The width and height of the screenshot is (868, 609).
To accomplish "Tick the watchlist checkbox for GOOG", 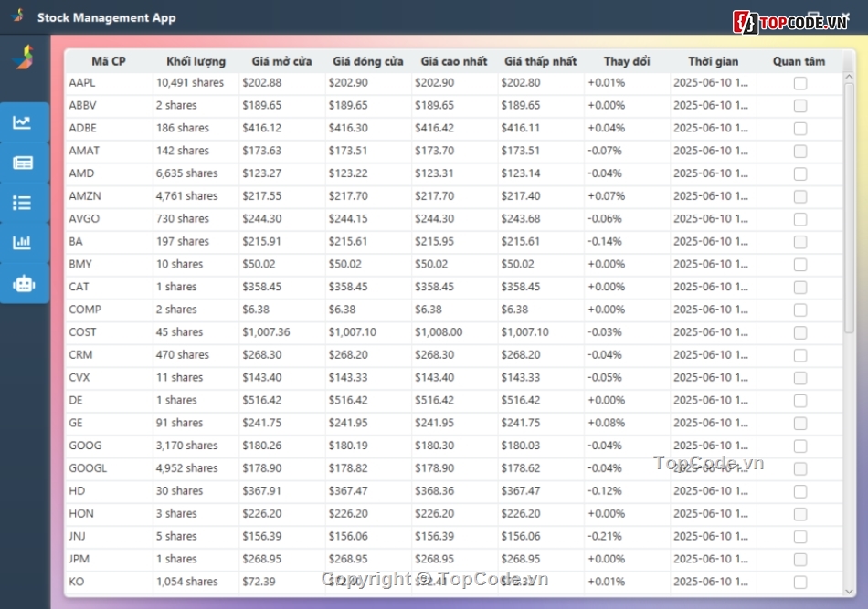I will (799, 446).
